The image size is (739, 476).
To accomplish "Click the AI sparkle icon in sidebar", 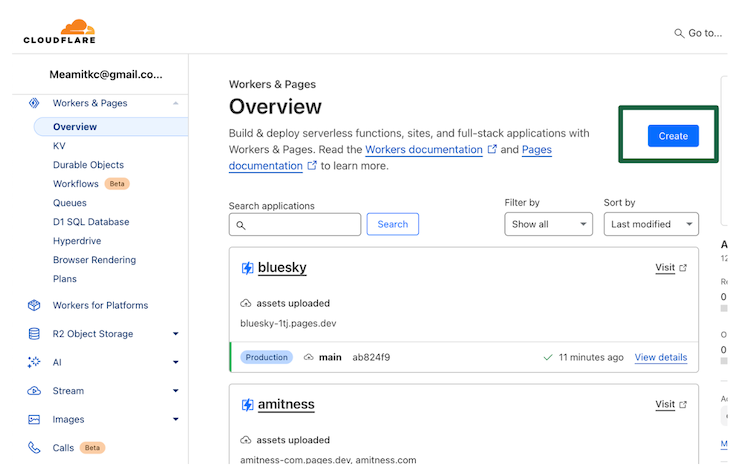I will [34, 363].
